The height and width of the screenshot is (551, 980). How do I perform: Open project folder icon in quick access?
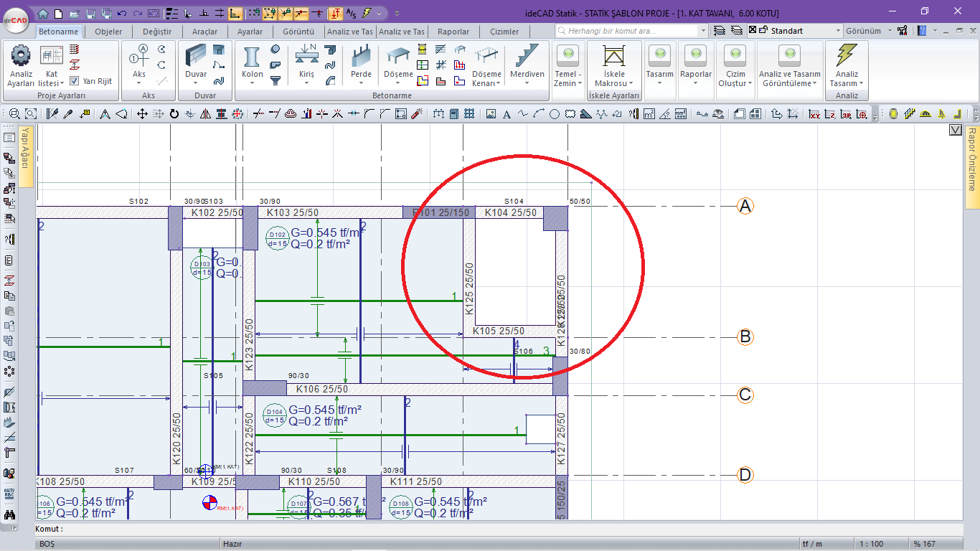[x=74, y=13]
